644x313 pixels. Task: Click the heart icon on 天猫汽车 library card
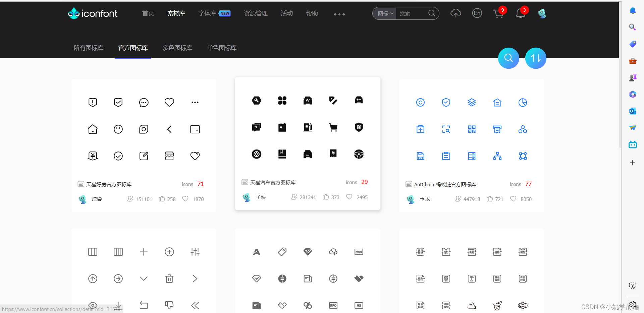click(x=349, y=197)
